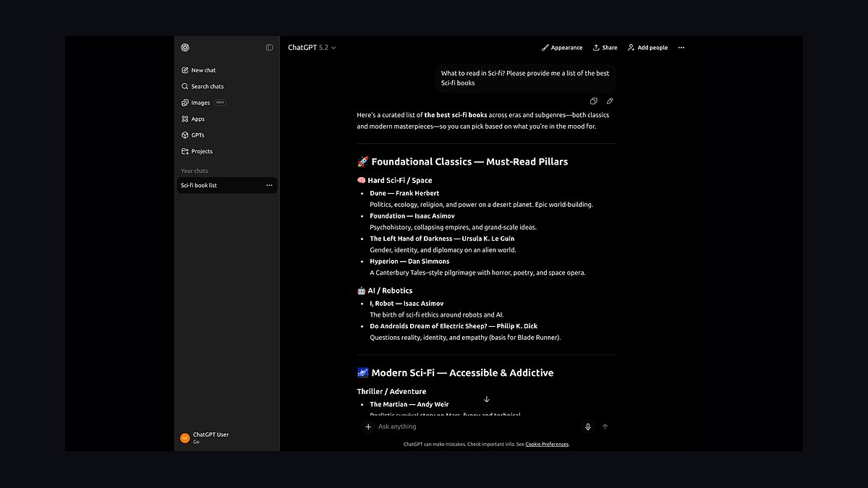868x488 pixels.
Task: Click 'Gender, identity, and diplomacy' description line
Action: 443,250
